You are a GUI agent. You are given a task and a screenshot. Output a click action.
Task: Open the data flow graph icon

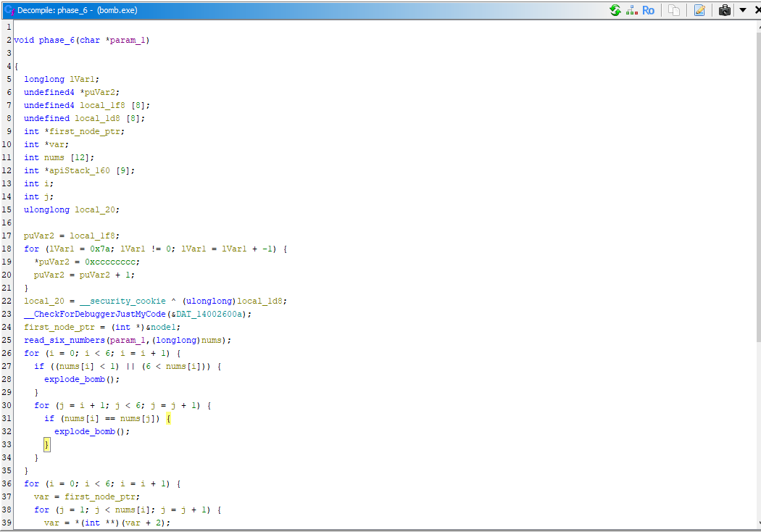(x=631, y=10)
